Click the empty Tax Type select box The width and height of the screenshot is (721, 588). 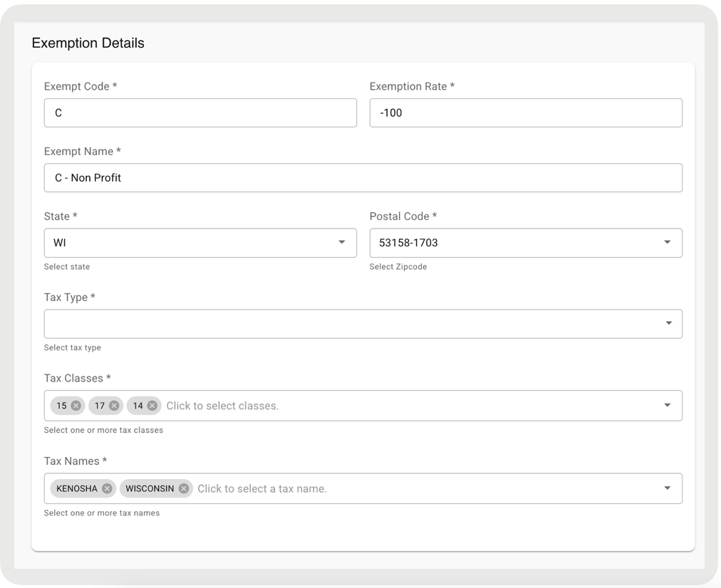point(363,324)
